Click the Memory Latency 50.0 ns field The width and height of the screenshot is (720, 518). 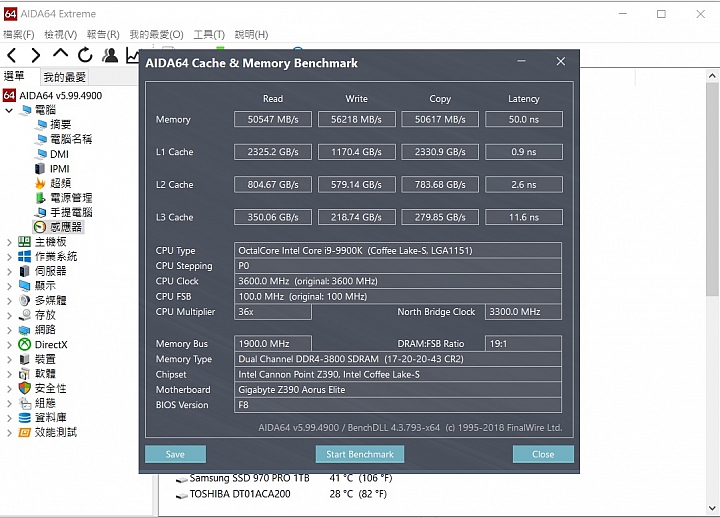point(523,119)
